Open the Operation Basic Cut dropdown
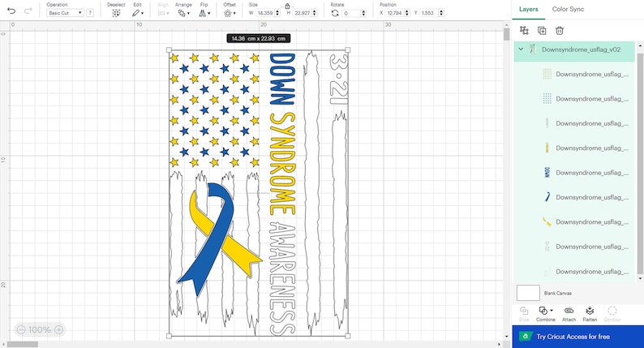 [65, 13]
